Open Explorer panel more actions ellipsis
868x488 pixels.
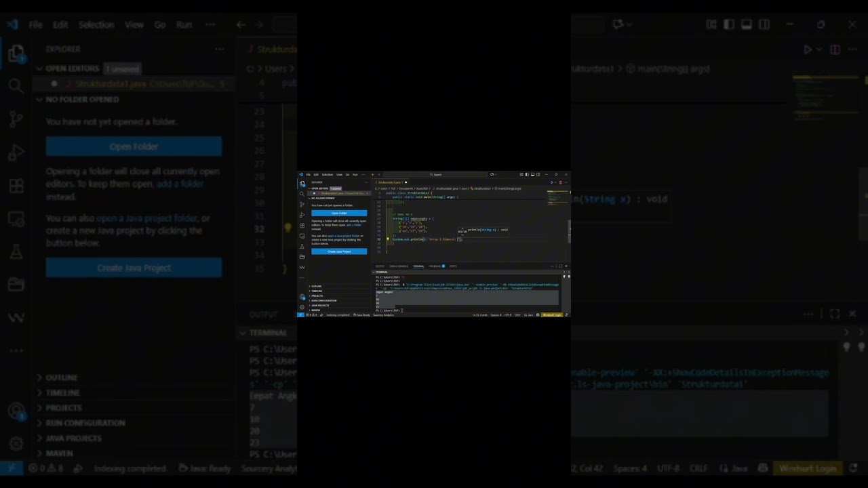click(366, 182)
